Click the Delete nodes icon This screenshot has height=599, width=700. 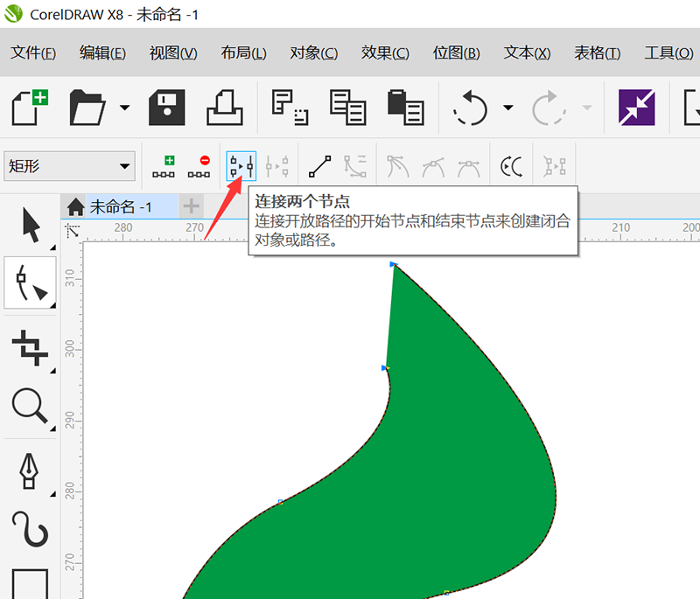tap(199, 165)
